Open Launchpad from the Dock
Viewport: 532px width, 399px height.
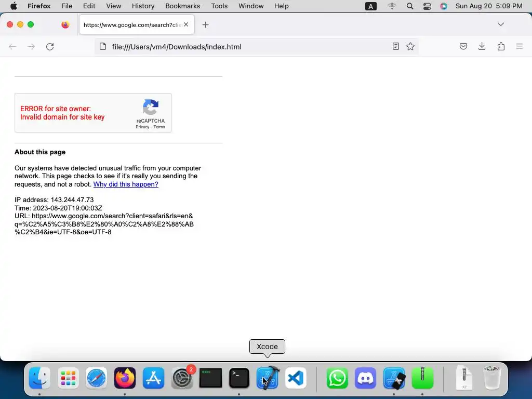pyautogui.click(x=68, y=378)
